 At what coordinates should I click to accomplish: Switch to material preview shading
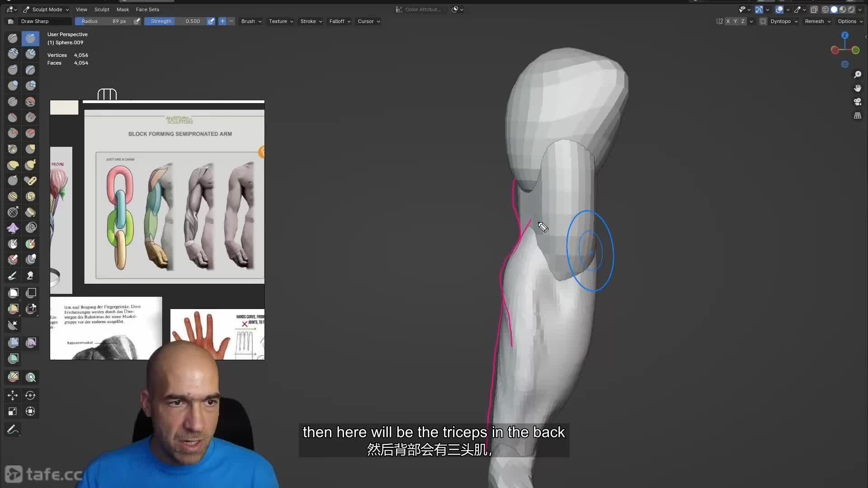tap(843, 9)
